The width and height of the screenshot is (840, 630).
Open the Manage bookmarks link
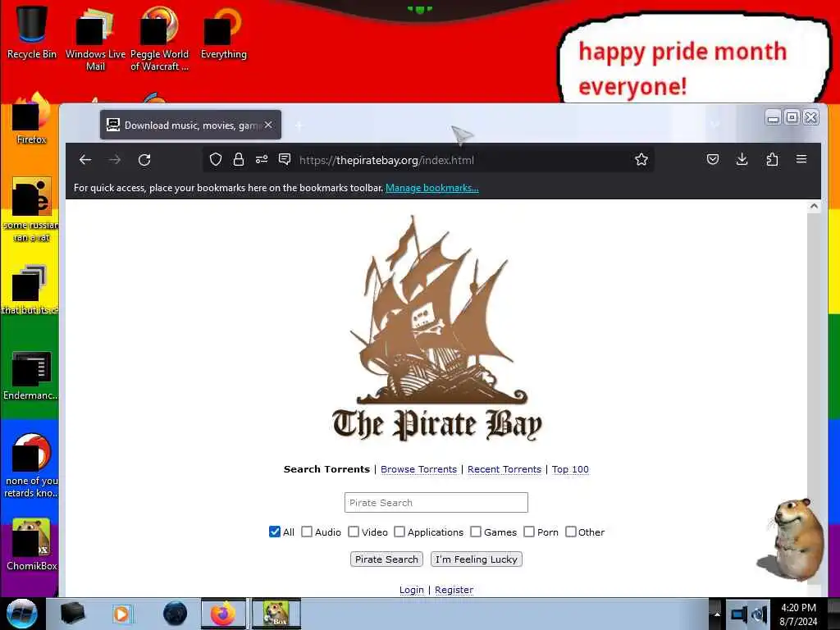(431, 188)
